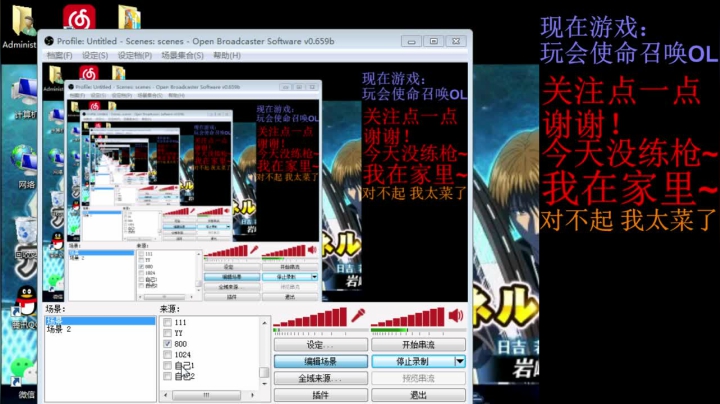
Task: Enable the 自己2 source checkbox
Action: [x=168, y=376]
